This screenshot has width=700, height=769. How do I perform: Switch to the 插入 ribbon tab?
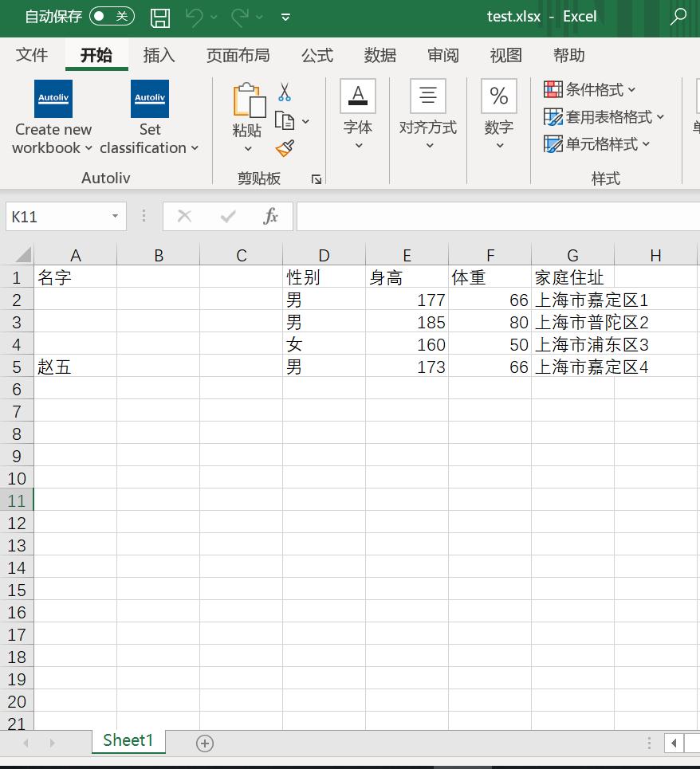click(158, 55)
